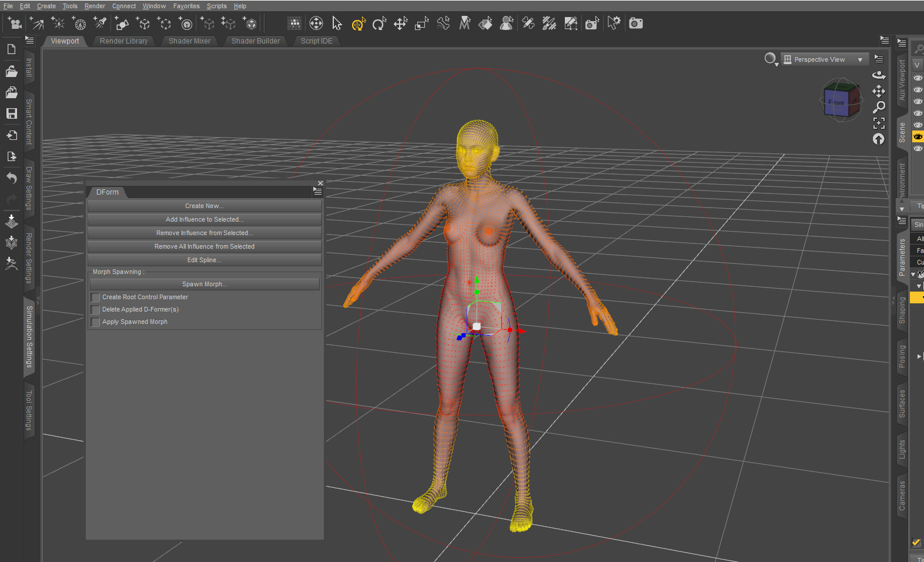Click Add Influence to Selected... button
Image resolution: width=924 pixels, height=562 pixels.
click(x=205, y=219)
